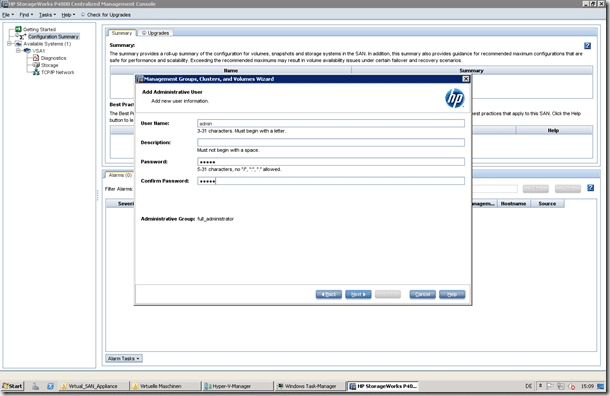Select the Diagnostics icon under VSA1
This screenshot has width=610, height=396.
[36, 58]
